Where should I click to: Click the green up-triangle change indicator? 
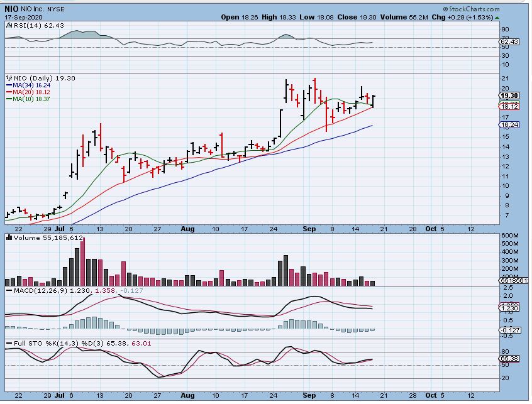point(497,18)
